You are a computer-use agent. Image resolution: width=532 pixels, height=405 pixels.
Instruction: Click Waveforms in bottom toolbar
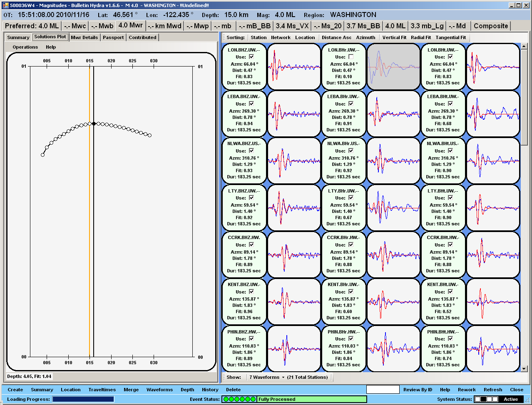(159, 390)
